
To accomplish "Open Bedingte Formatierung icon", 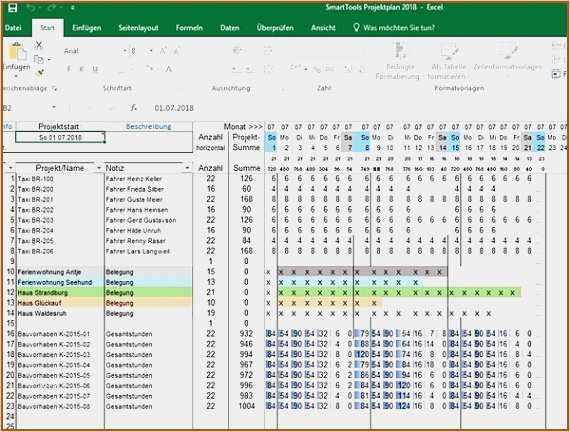I will (x=399, y=50).
